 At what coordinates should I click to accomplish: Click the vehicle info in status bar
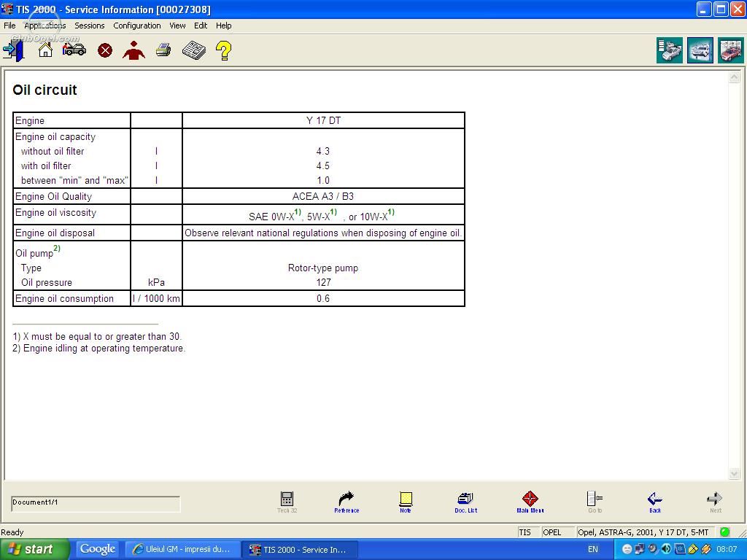(643, 532)
